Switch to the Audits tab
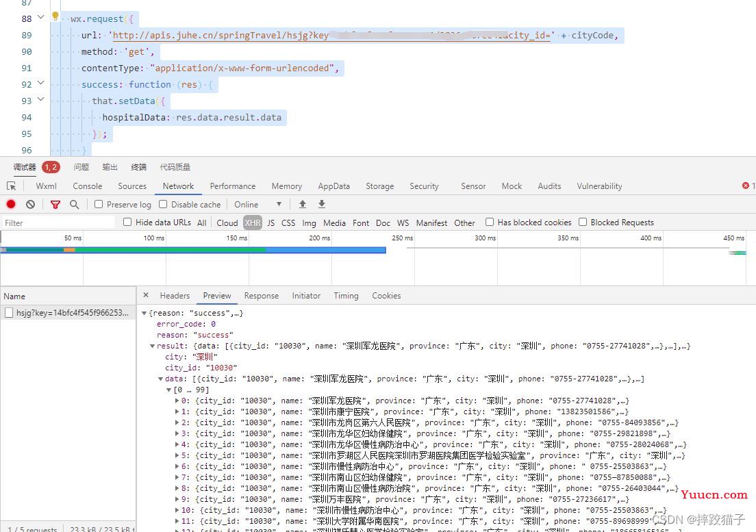This screenshot has height=532, width=756. (x=549, y=186)
